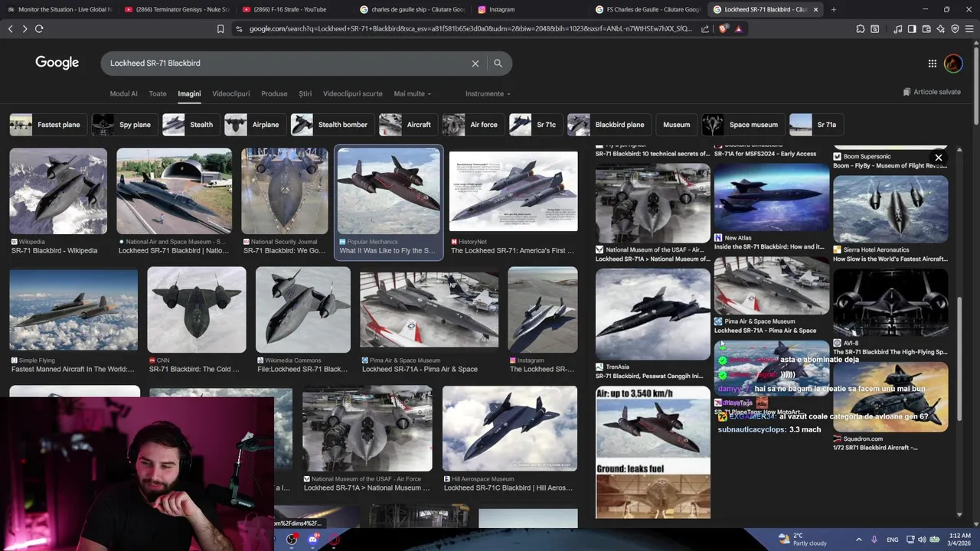The image size is (980, 551).
Task: Open Brave Shields lion icon
Action: (724, 29)
